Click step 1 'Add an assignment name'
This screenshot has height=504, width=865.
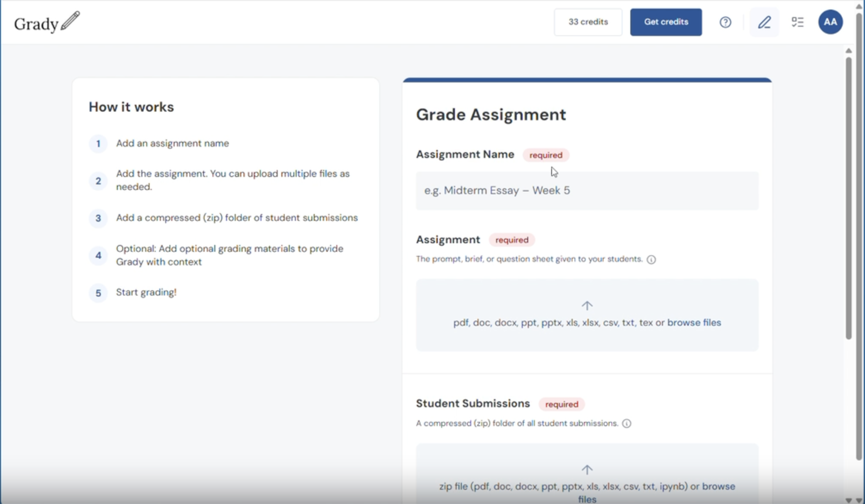(172, 143)
